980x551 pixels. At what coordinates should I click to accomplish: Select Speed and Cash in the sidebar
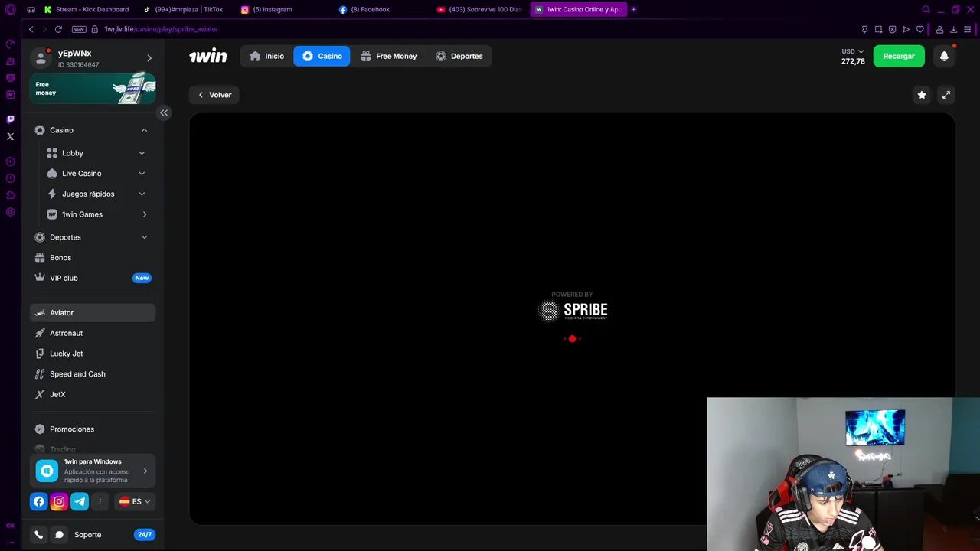pos(93,374)
